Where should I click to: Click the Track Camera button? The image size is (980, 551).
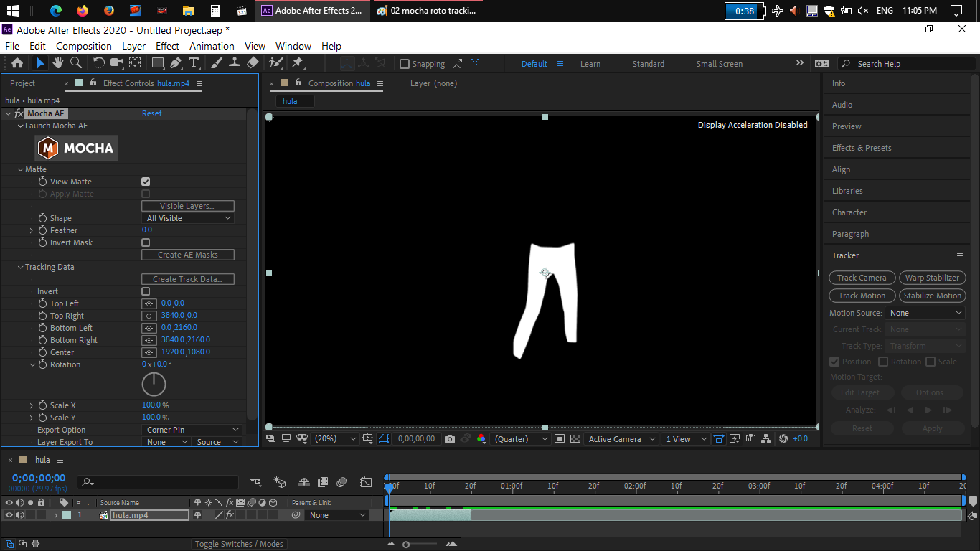tap(862, 278)
